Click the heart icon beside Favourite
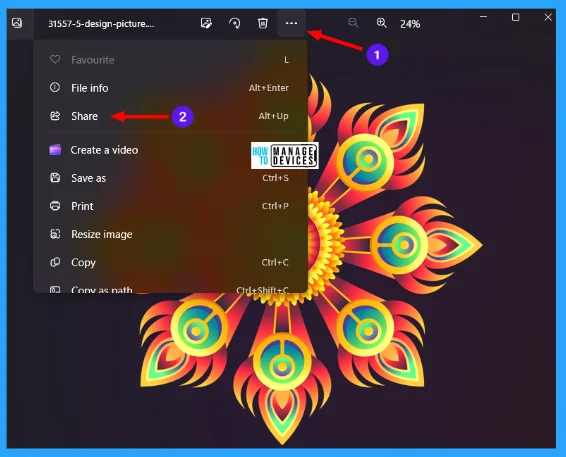This screenshot has width=566, height=457. pyautogui.click(x=55, y=59)
